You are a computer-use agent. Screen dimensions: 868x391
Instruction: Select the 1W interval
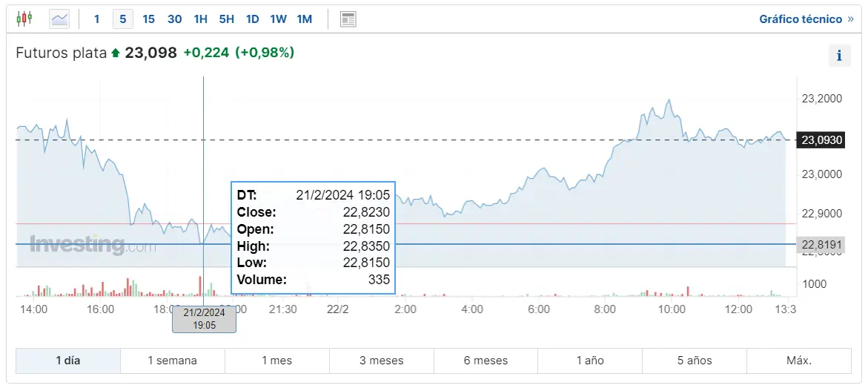tap(279, 19)
